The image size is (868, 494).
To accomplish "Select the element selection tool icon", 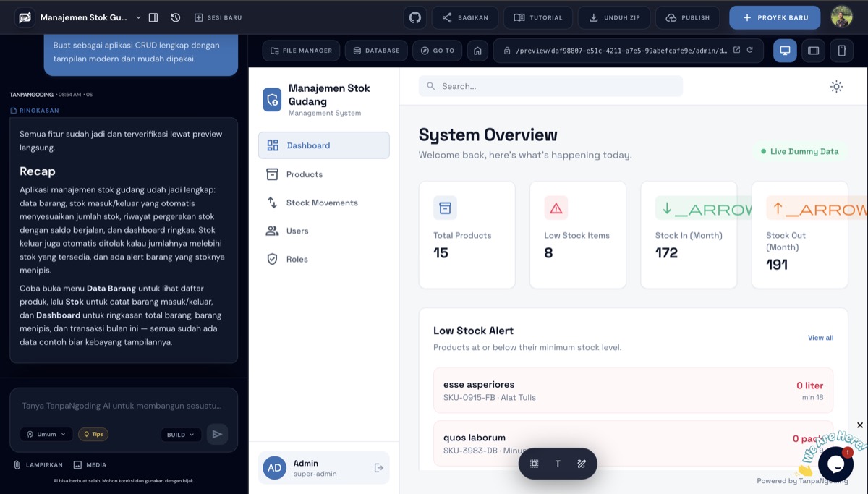I will tap(535, 464).
